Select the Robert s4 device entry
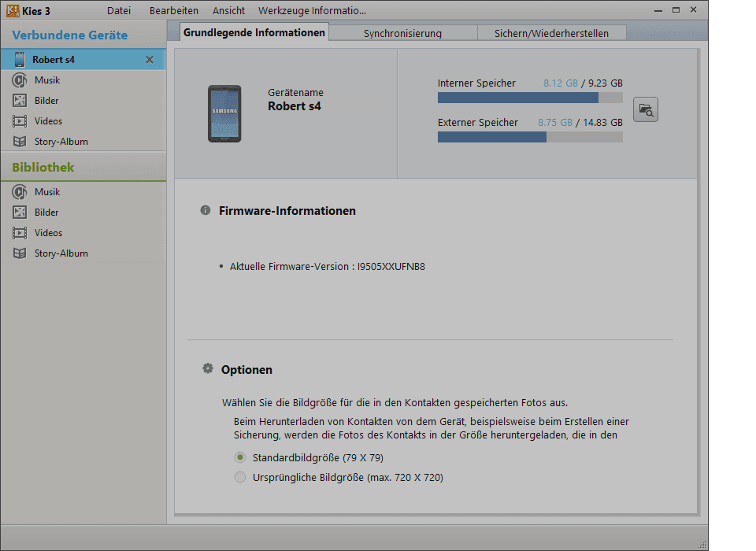 click(x=83, y=59)
